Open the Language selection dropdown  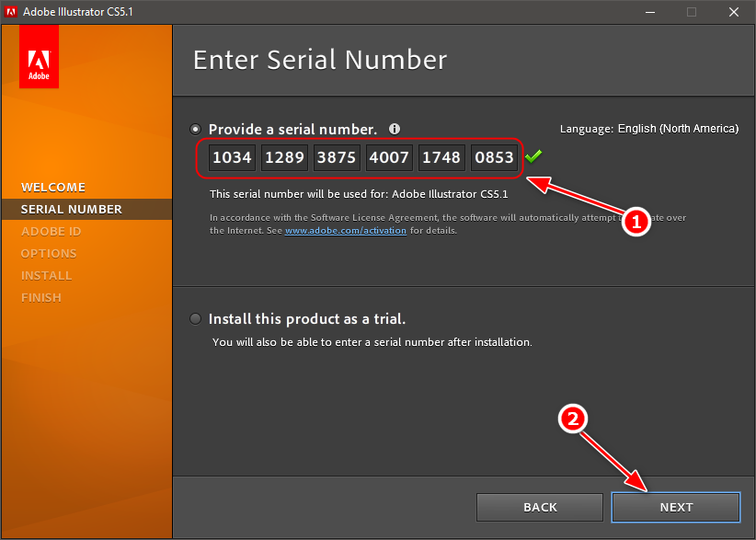point(677,129)
